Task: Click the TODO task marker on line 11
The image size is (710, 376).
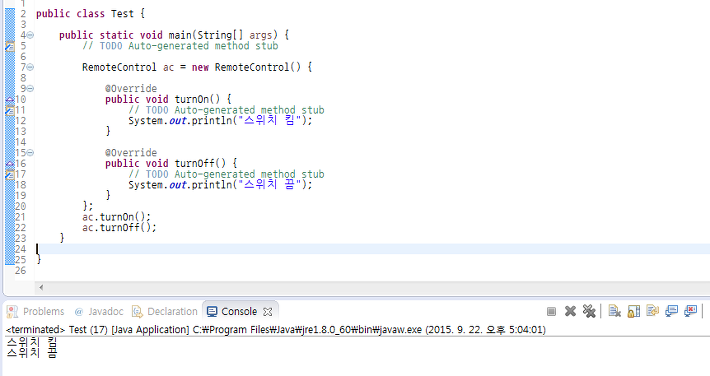Action: 10,110
